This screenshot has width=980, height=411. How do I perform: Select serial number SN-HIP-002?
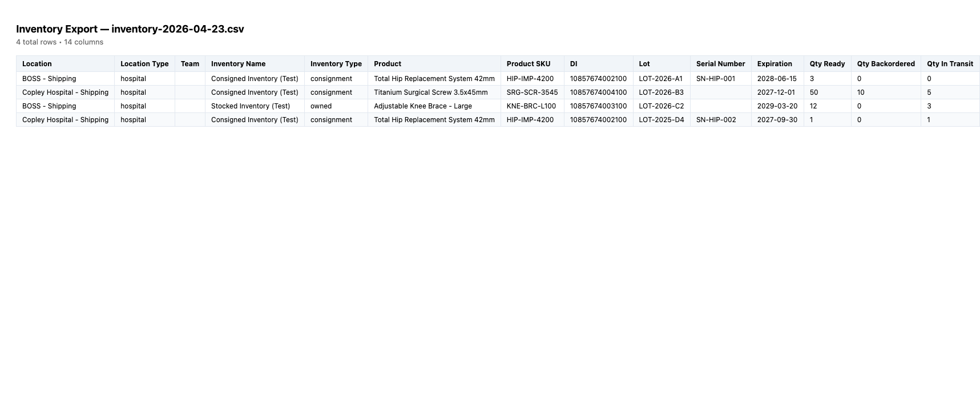(x=716, y=120)
